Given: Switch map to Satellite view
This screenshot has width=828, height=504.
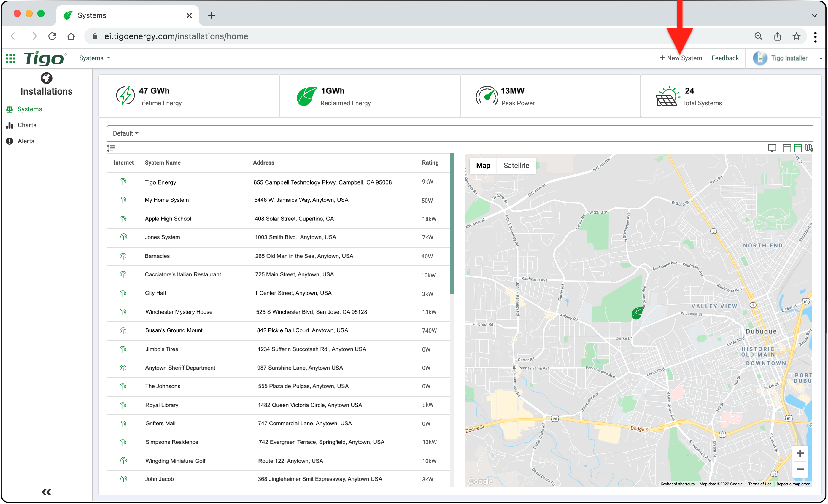Looking at the screenshot, I should 516,165.
